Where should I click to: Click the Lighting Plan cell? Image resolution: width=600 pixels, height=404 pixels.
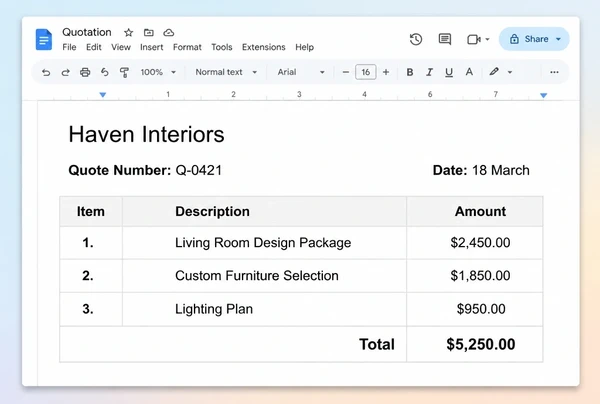[x=264, y=309]
